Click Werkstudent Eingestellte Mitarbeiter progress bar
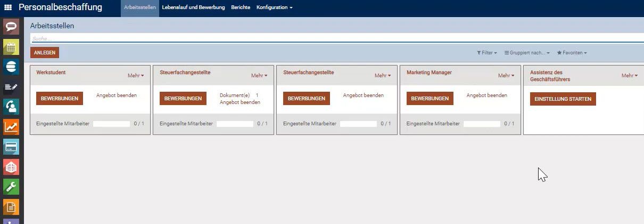Screen dimensions: 644x224 pos(112,124)
